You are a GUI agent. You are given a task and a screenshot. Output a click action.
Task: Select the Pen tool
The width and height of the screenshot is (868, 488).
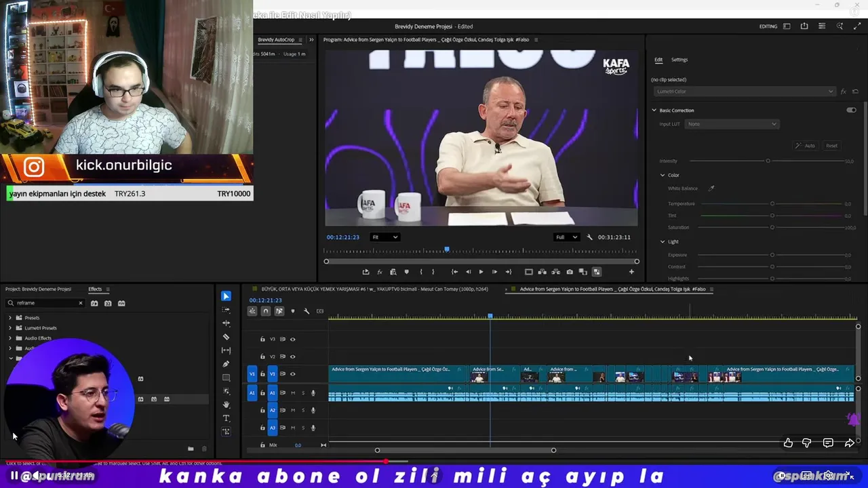click(x=226, y=364)
